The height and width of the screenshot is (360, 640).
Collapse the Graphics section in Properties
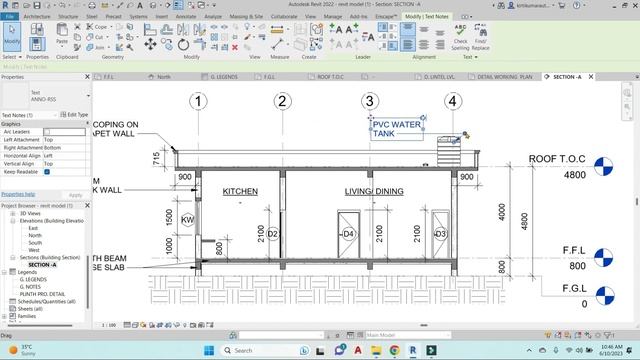coord(87,124)
